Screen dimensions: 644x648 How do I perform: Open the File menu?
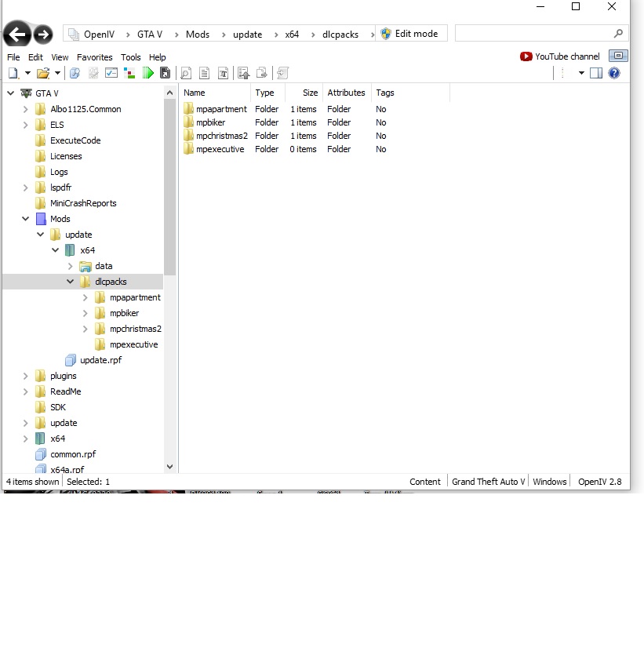pos(13,57)
